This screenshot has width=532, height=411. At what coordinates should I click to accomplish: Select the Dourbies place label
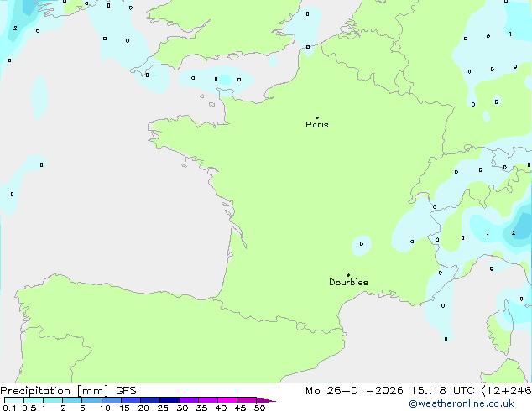click(348, 283)
